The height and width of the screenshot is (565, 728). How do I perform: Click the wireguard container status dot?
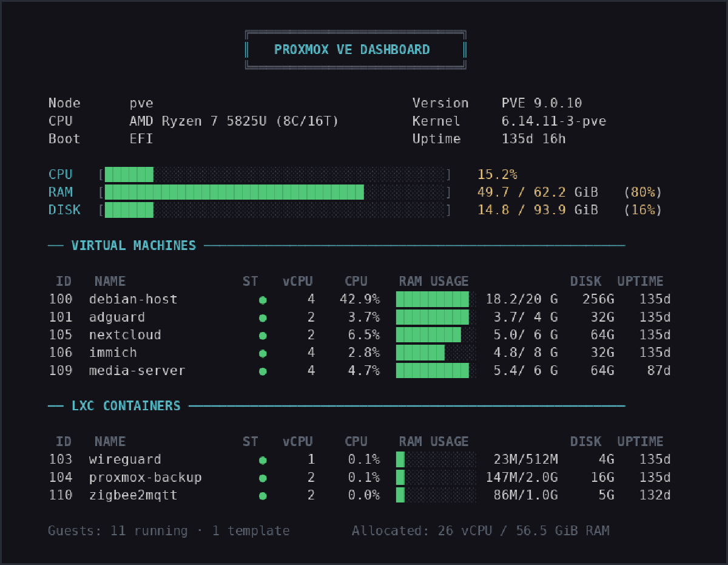coord(263,460)
